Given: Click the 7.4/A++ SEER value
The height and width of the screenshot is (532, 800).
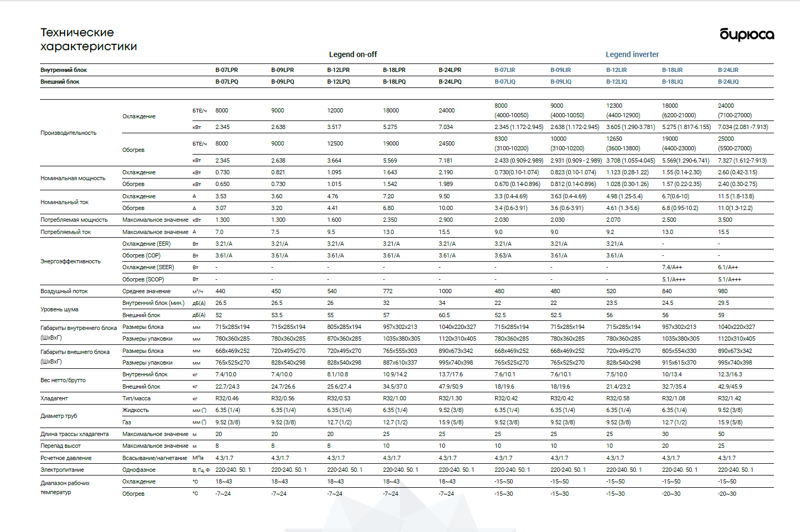Looking at the screenshot, I should [672, 267].
